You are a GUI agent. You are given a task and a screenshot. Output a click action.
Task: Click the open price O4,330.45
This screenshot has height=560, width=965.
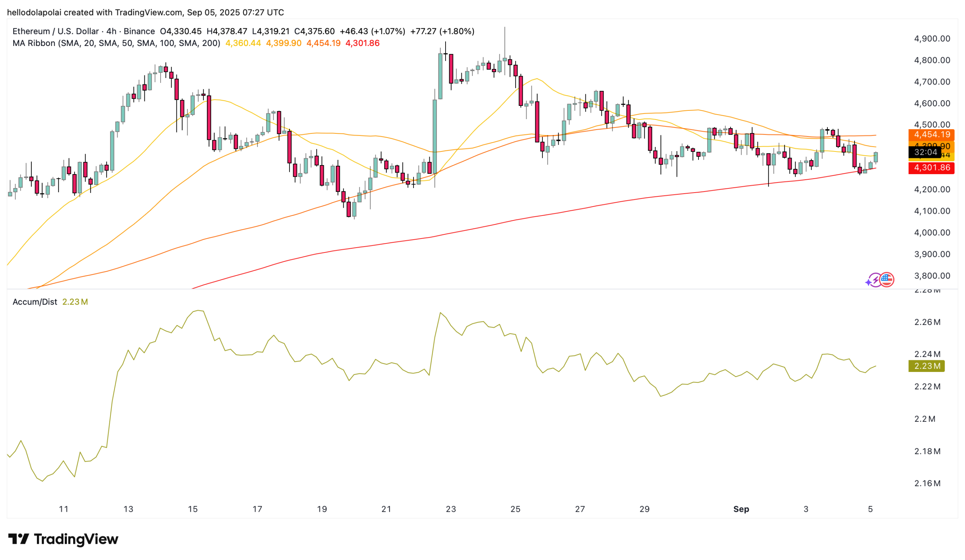pyautogui.click(x=181, y=31)
